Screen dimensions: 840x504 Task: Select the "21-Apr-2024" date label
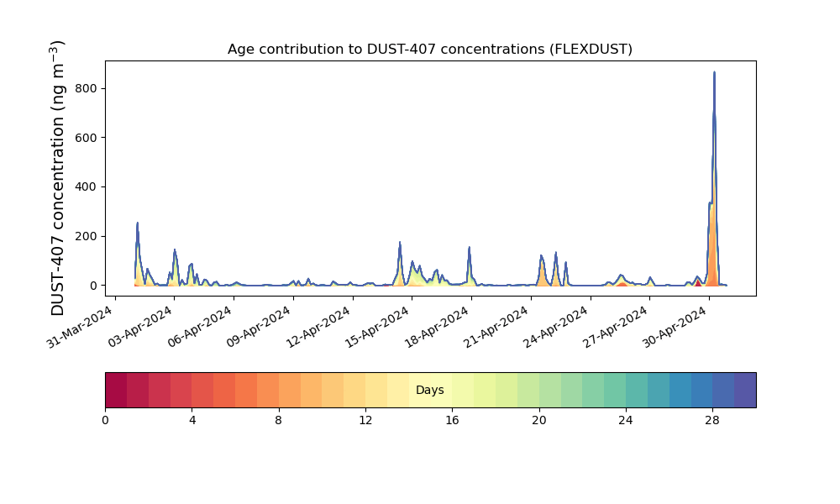[497, 327]
